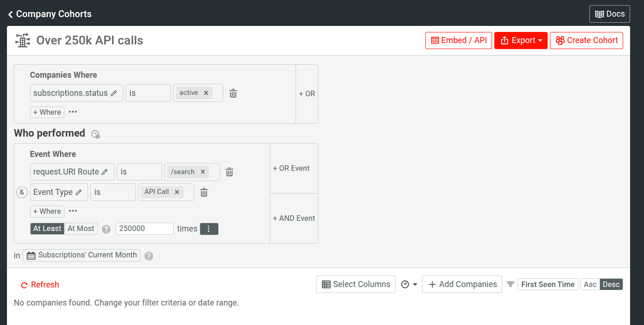The width and height of the screenshot is (644, 325).
Task: Delete the subscriptions.status filter
Action: [x=233, y=93]
